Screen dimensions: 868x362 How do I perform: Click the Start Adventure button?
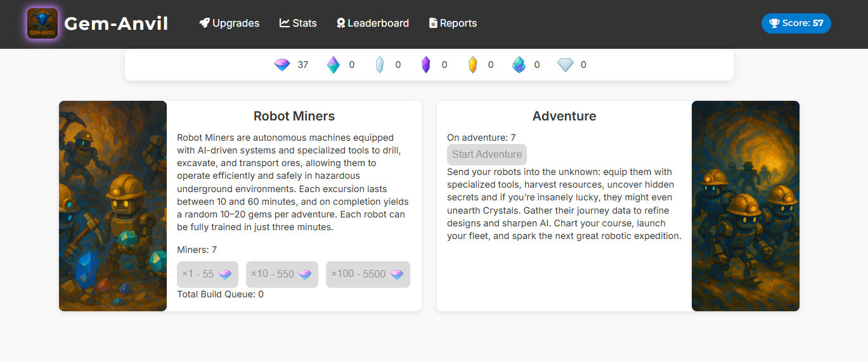pyautogui.click(x=487, y=155)
